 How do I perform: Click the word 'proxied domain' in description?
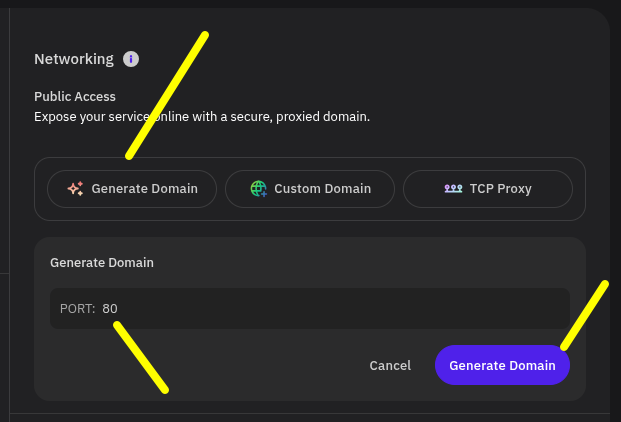click(323, 117)
